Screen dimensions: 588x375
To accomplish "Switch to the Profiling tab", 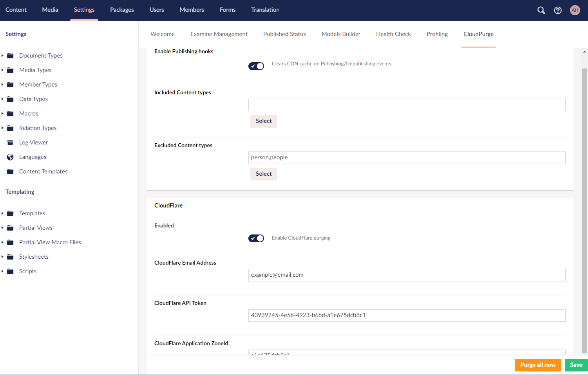I will point(437,34).
